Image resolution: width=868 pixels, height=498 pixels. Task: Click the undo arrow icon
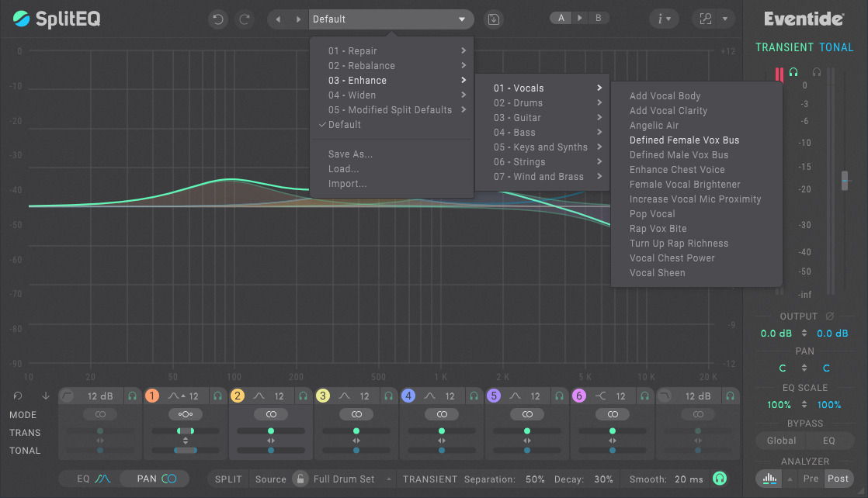coord(218,19)
